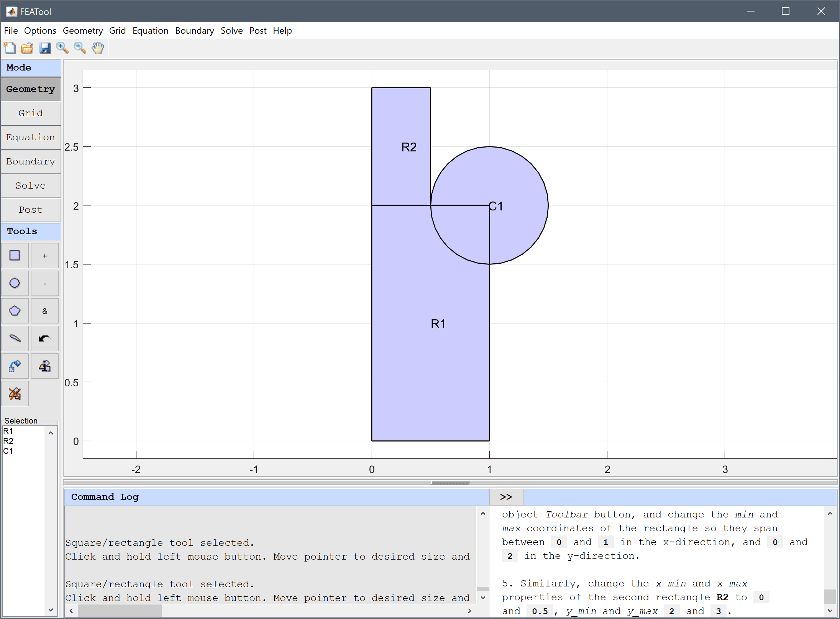Select the circle drawing tool
The height and width of the screenshot is (619, 840).
pyautogui.click(x=15, y=283)
